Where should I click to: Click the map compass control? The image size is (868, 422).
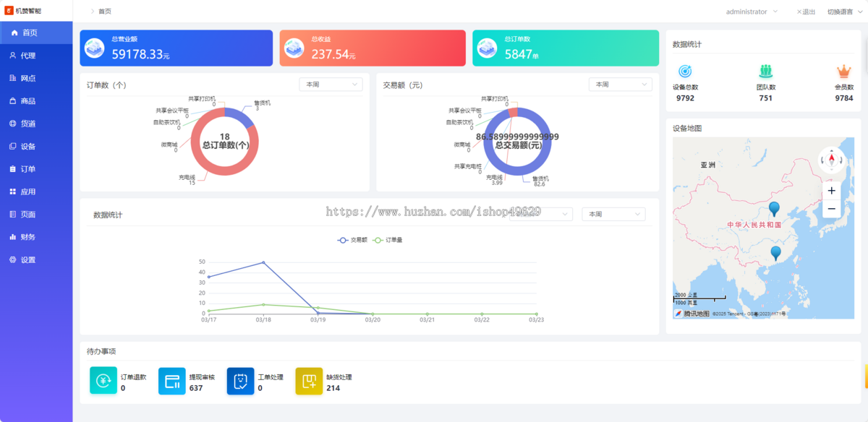[x=832, y=160]
